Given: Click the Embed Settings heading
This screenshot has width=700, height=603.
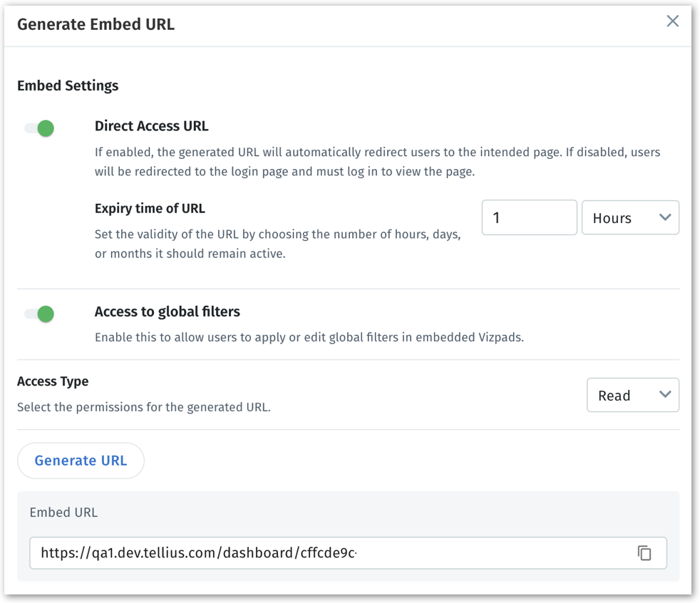Looking at the screenshot, I should 68,86.
